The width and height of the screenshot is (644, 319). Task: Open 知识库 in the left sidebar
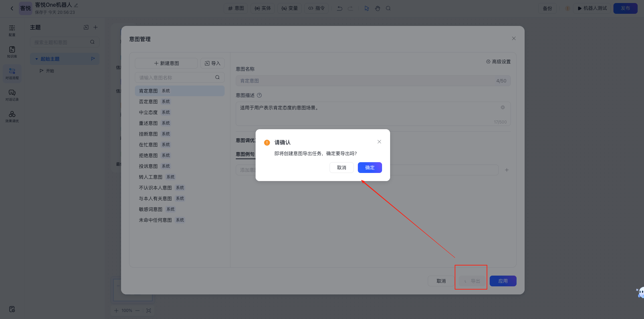(x=12, y=52)
